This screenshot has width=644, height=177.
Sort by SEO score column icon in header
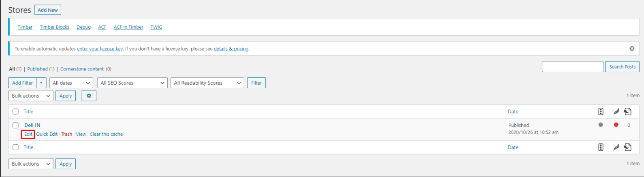pyautogui.click(x=601, y=111)
